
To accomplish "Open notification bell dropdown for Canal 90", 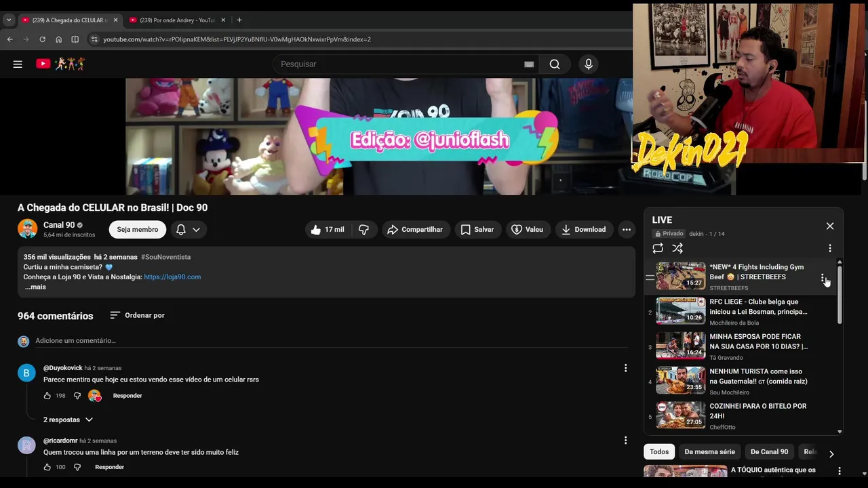I will click(188, 230).
